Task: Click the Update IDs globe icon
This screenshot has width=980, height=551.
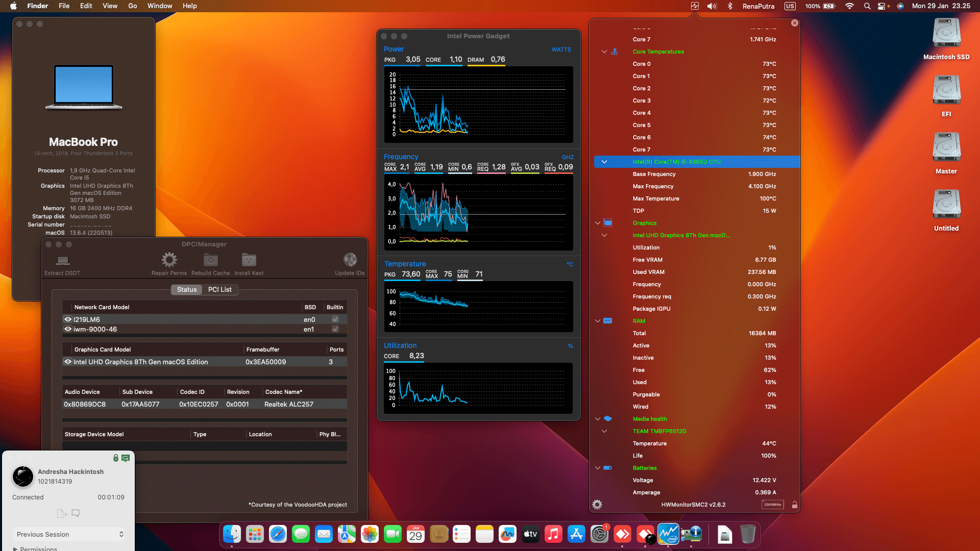Action: click(350, 260)
